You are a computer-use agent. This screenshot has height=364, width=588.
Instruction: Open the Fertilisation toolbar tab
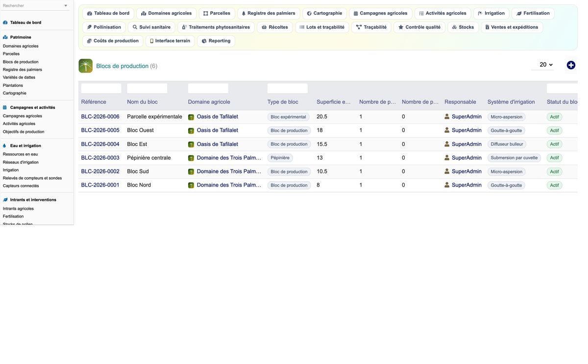(533, 13)
